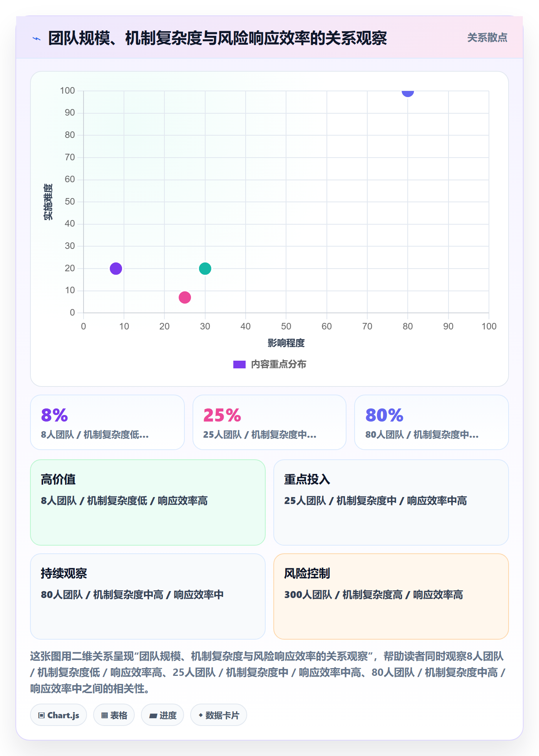Click the lightning bolt icon beside the title
This screenshot has height=756, width=539.
click(37, 39)
